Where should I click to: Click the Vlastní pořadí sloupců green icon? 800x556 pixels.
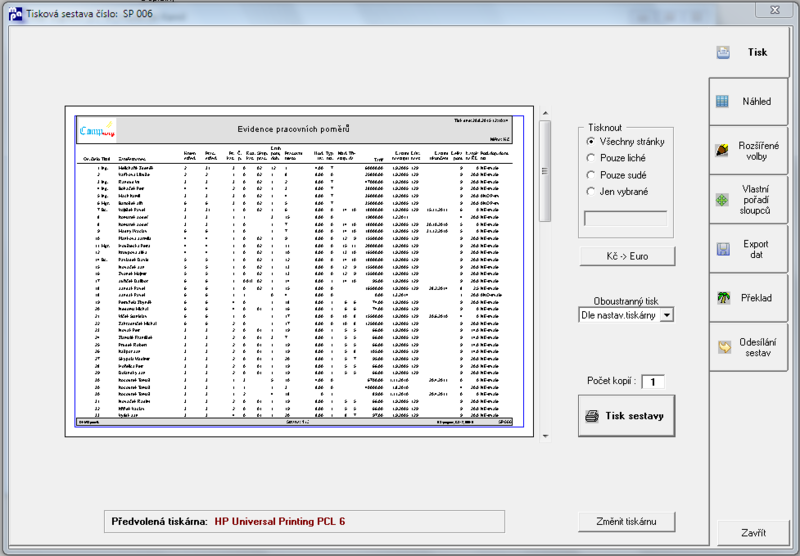click(722, 200)
